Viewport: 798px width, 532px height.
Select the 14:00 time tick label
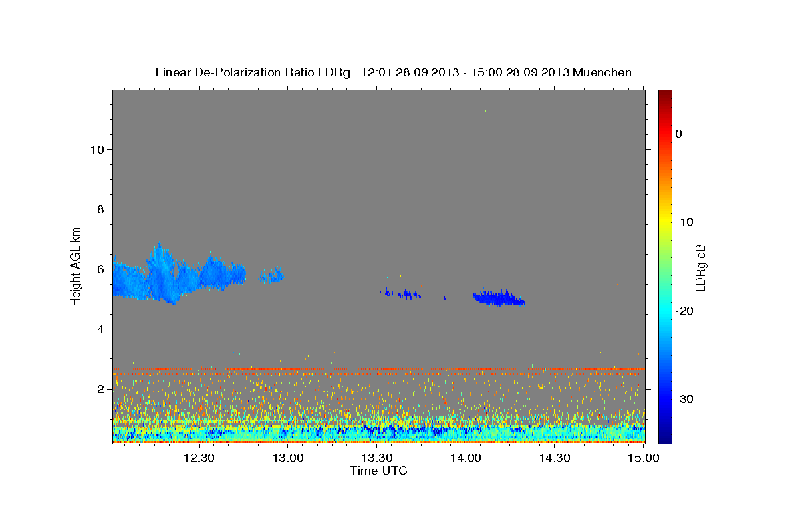pyautogui.click(x=465, y=458)
